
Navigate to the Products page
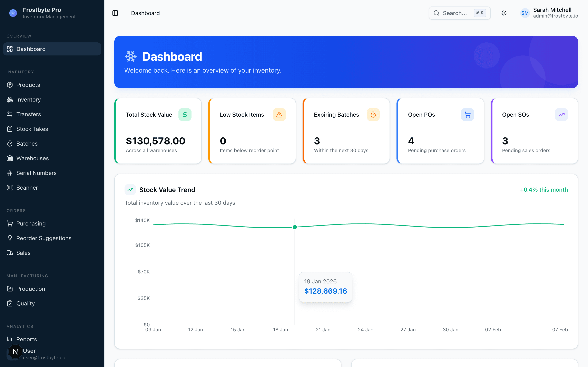28,85
